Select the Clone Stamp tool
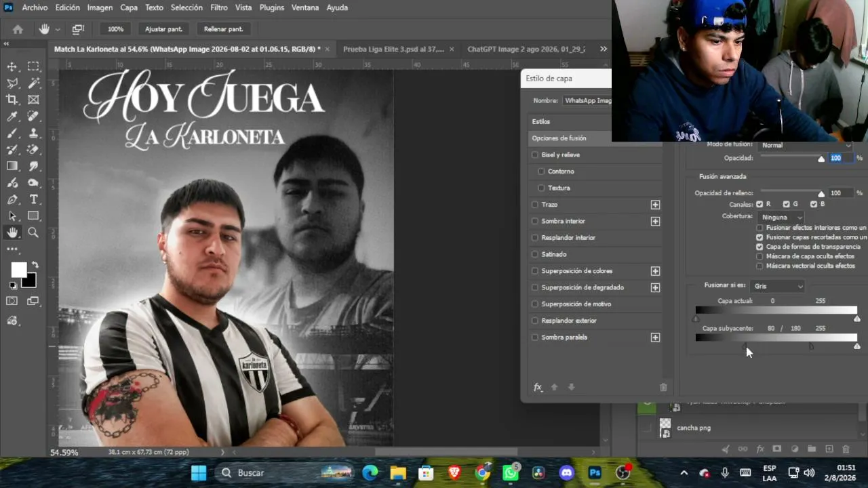 coord(33,133)
